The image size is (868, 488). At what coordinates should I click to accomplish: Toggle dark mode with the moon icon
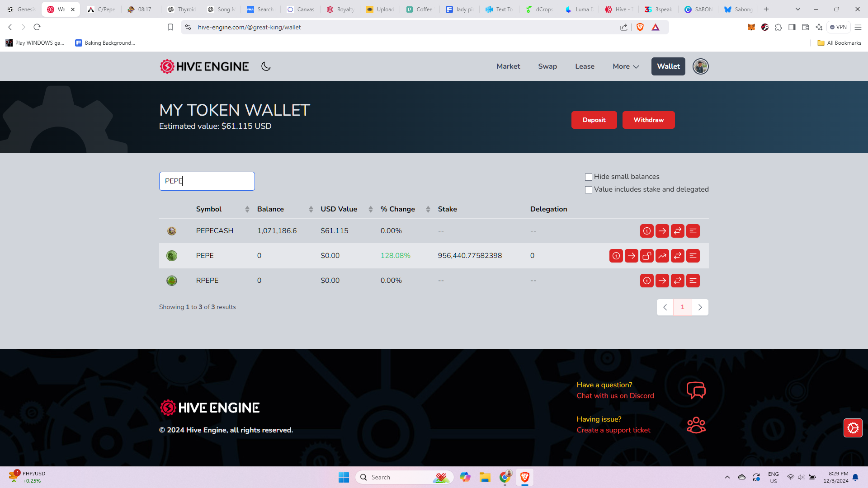[266, 66]
